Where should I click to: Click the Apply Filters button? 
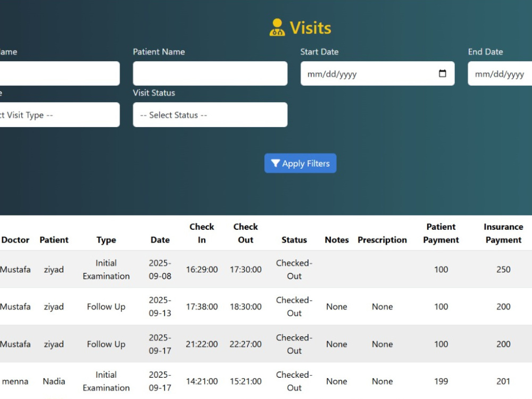click(x=300, y=163)
